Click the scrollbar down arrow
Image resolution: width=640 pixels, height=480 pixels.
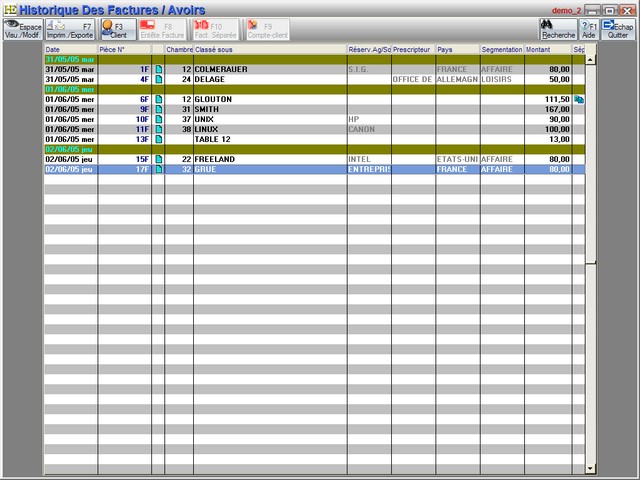590,469
